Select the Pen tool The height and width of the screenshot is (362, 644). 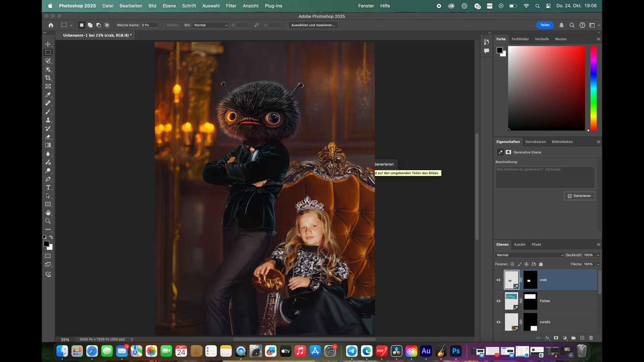click(48, 179)
